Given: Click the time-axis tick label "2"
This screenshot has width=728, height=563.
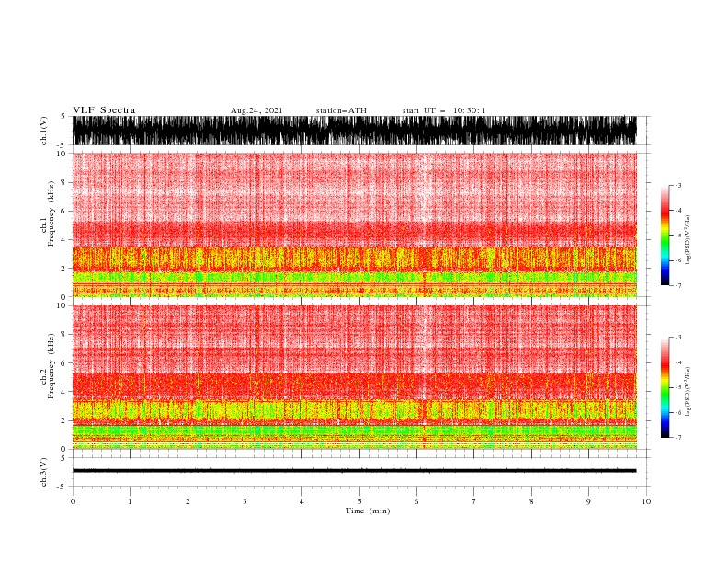Looking at the screenshot, I should tap(188, 501).
